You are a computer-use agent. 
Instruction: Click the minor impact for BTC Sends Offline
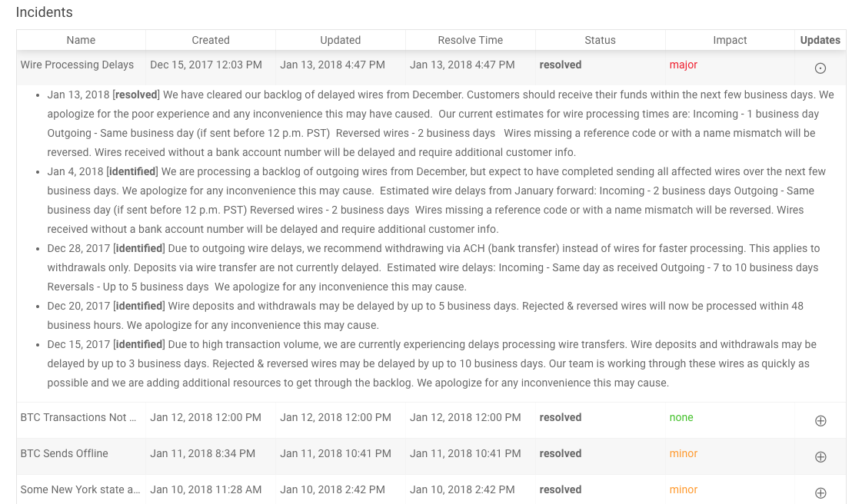(684, 453)
